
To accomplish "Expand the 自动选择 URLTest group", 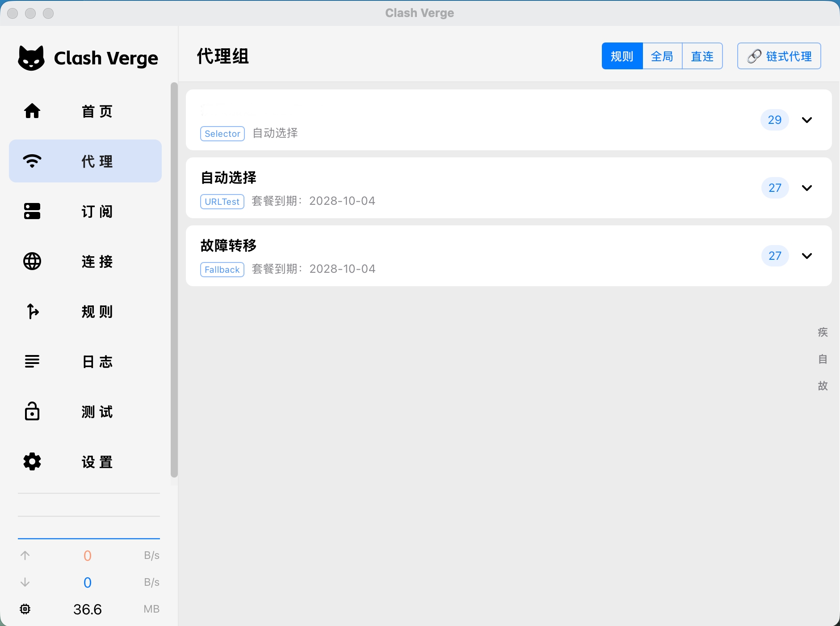I will point(807,188).
